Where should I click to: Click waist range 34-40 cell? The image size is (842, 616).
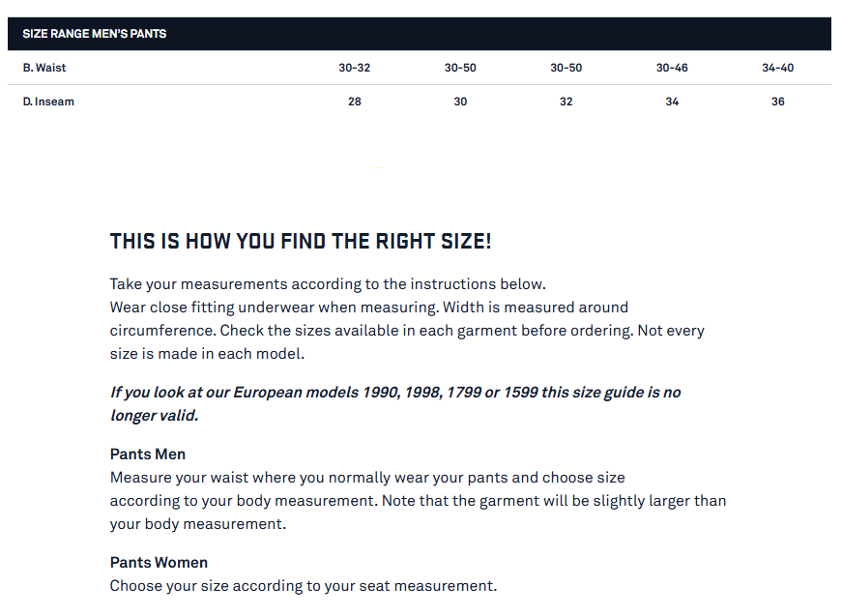click(x=777, y=69)
